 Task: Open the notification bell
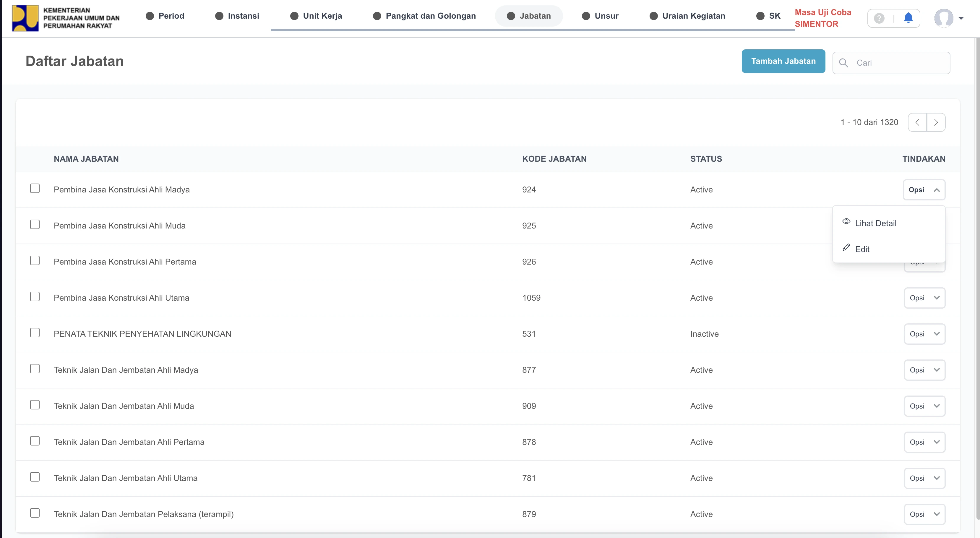click(908, 18)
